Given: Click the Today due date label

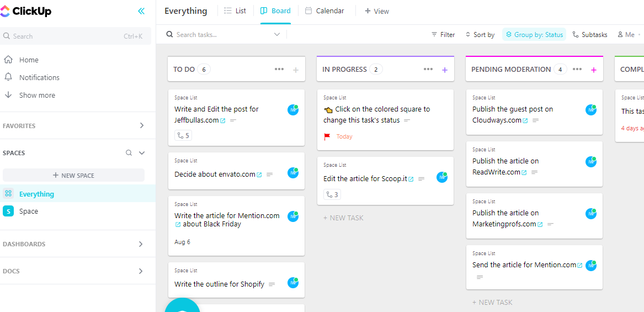Looking at the screenshot, I should [344, 136].
